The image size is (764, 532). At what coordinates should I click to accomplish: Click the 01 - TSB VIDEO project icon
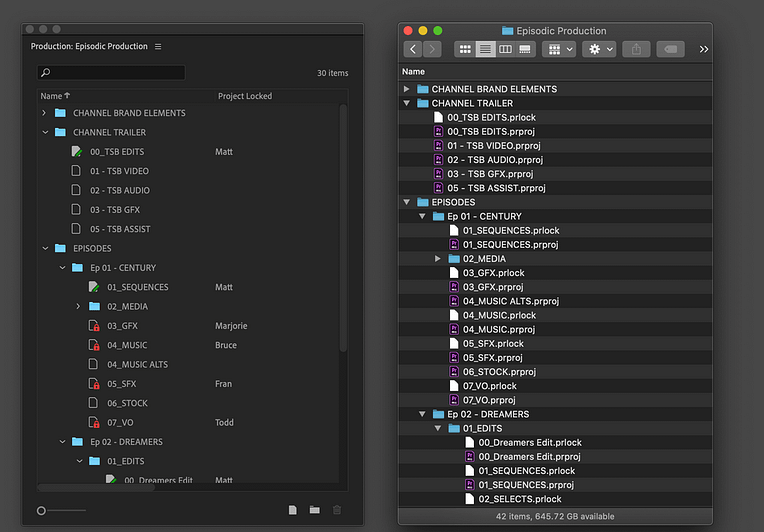pos(76,171)
